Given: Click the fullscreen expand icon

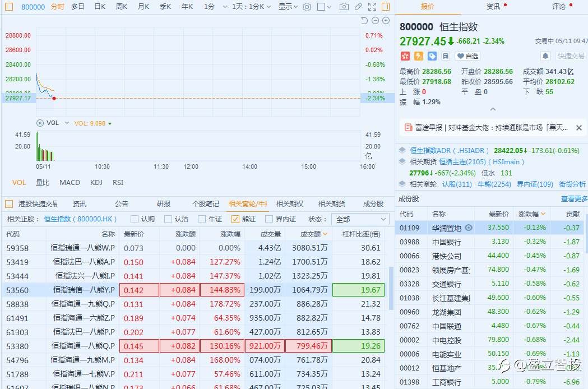Looking at the screenshot, I should pyautogui.click(x=372, y=7).
